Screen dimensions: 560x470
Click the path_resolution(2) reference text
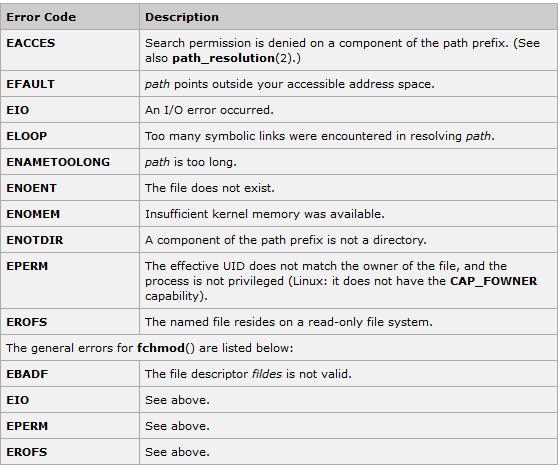click(235, 58)
